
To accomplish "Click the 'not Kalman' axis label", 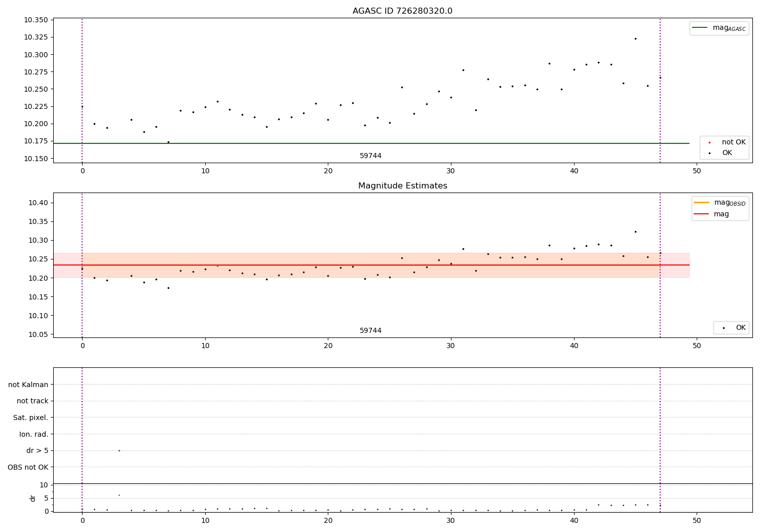I will pyautogui.click(x=28, y=385).
